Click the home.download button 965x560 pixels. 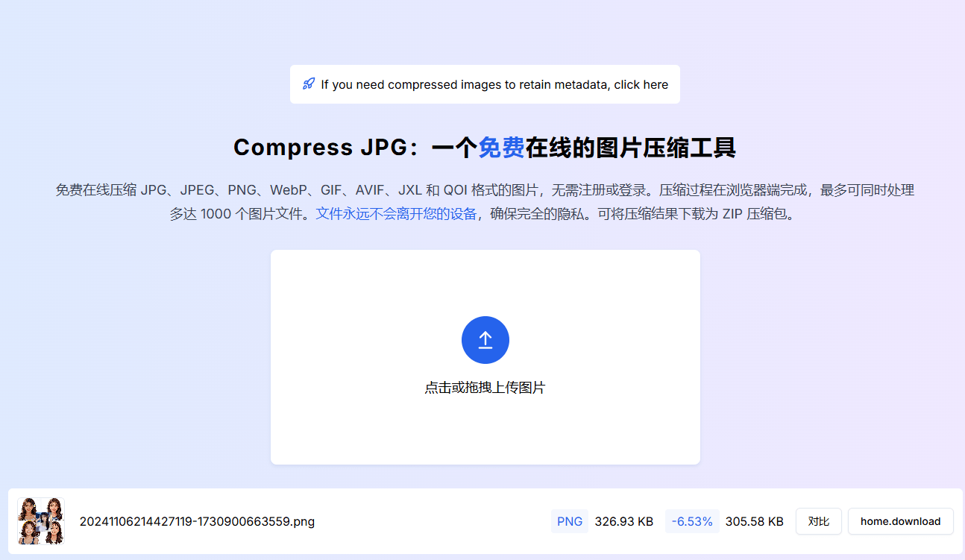[900, 521]
